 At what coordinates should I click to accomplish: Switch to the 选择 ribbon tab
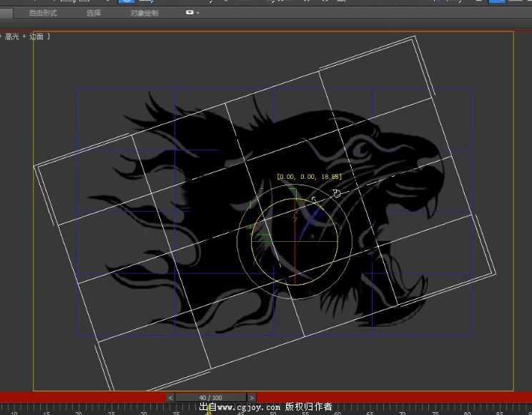click(94, 13)
